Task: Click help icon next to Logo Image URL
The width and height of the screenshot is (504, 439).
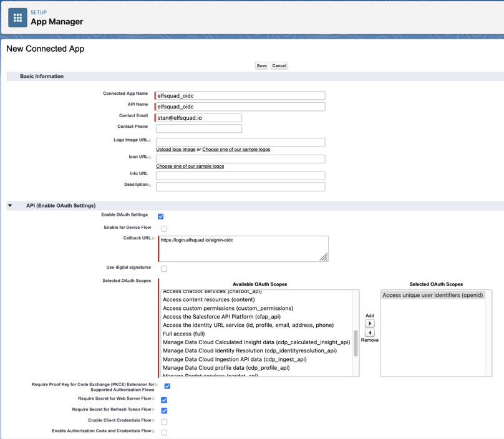Action: pyautogui.click(x=150, y=140)
